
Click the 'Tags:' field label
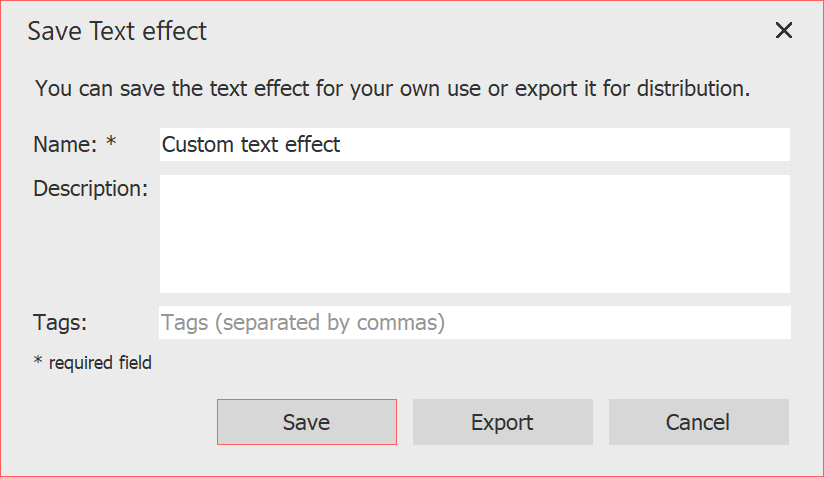point(60,323)
